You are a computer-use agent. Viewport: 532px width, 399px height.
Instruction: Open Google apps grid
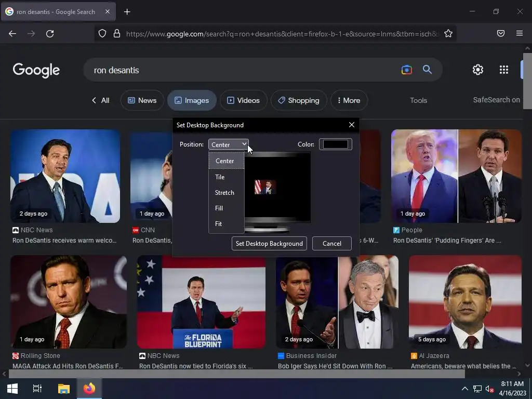[504, 70]
